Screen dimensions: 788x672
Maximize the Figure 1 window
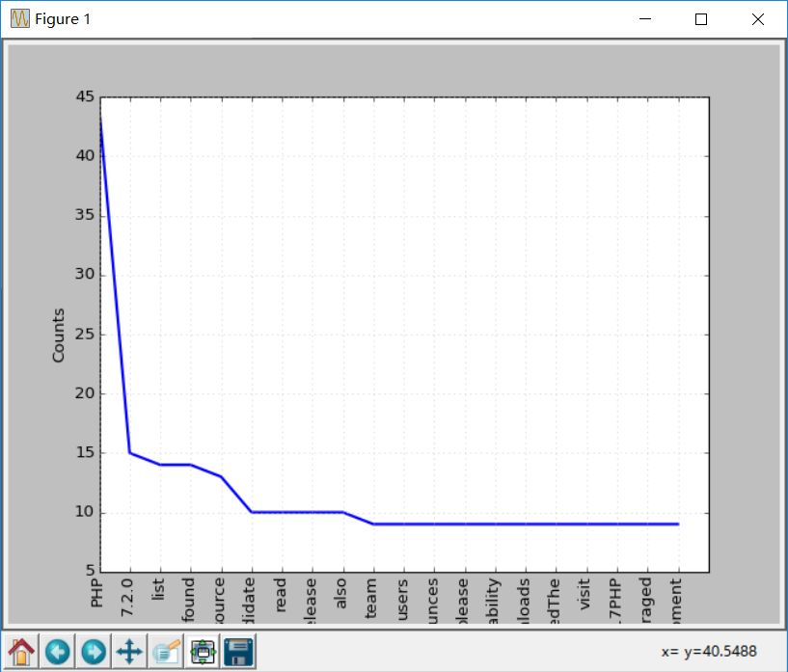click(701, 18)
